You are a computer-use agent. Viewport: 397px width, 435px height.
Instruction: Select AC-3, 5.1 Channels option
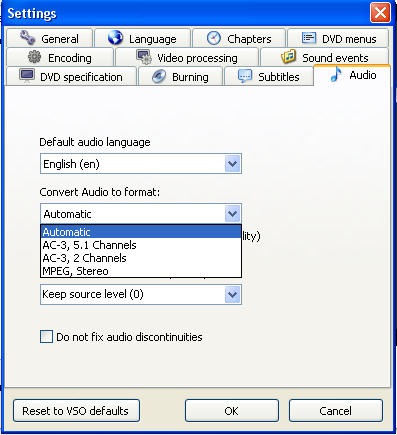141,245
